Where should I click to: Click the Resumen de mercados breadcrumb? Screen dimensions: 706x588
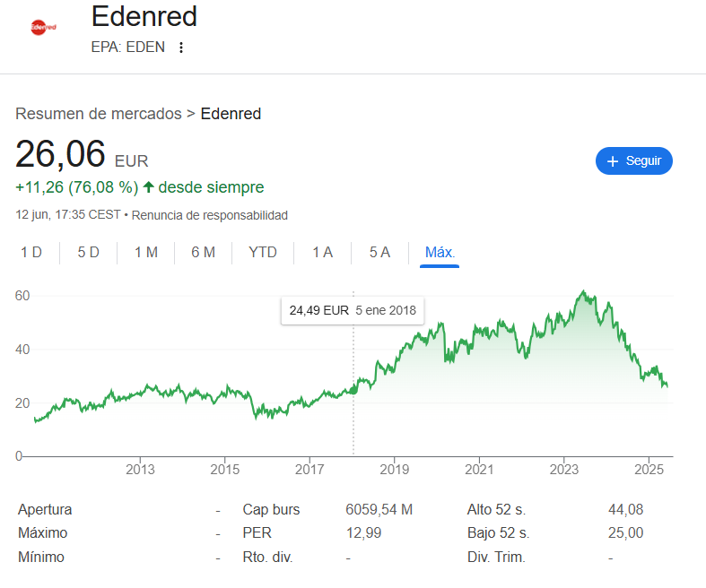pyautogui.click(x=99, y=114)
